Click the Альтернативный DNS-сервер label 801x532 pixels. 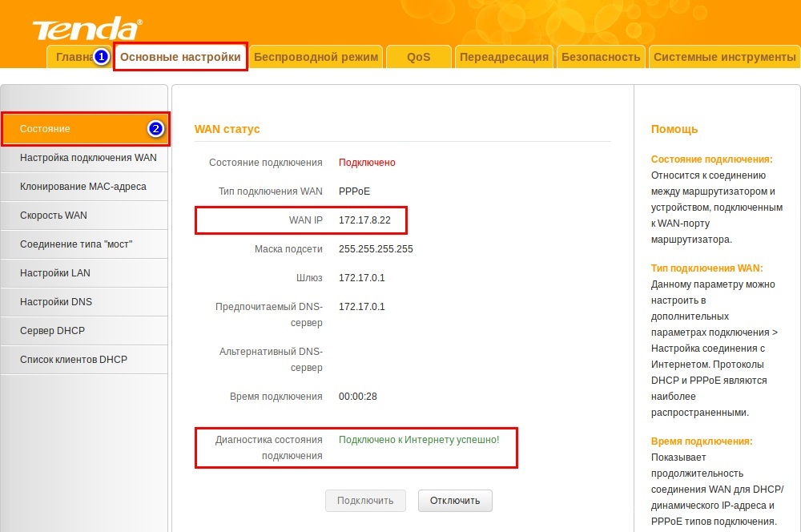click(x=272, y=360)
